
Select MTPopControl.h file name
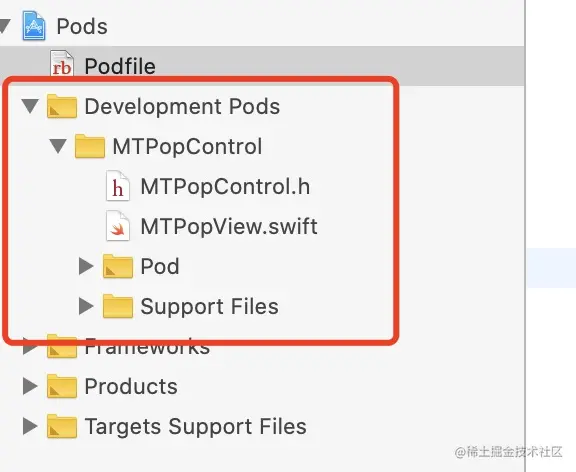[225, 186]
